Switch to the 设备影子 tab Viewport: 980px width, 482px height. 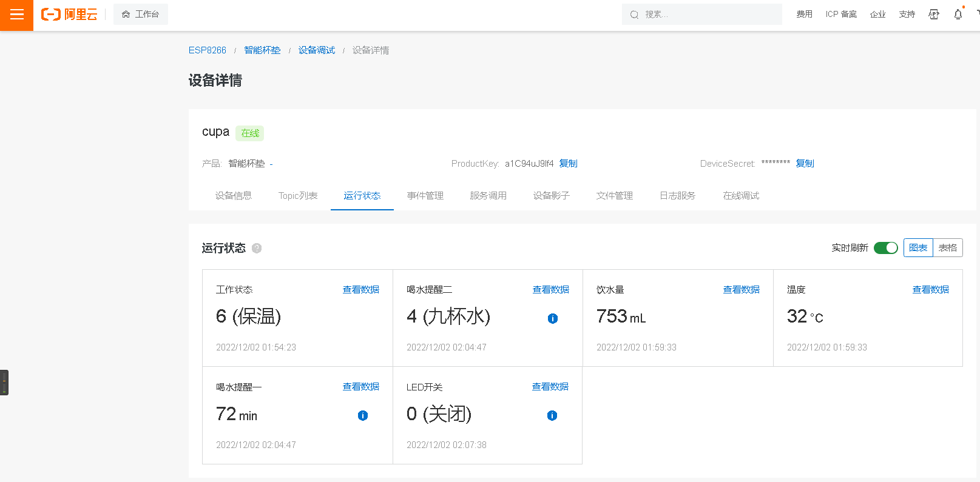click(552, 196)
